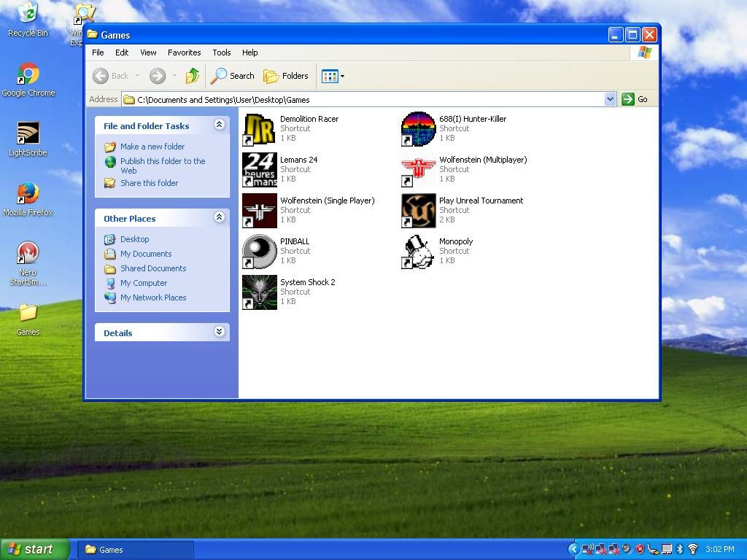
Task: Select the System Shock 2 icon
Action: (x=260, y=292)
